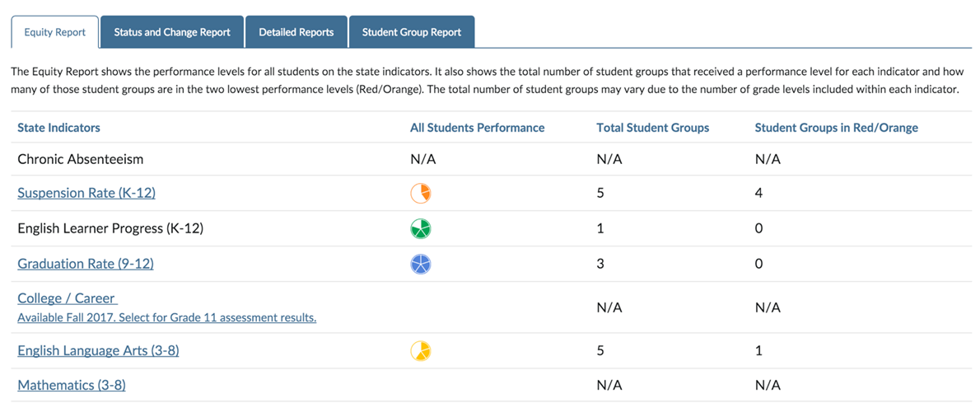Click the yellow English Language Arts icon
The image size is (980, 408).
(421, 351)
